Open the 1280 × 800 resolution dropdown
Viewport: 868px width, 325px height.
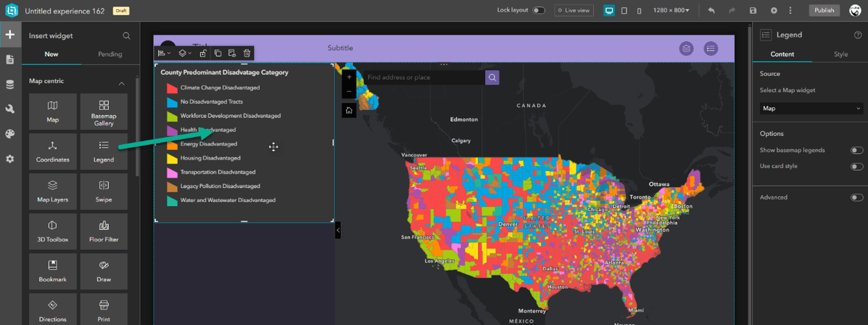pyautogui.click(x=671, y=10)
